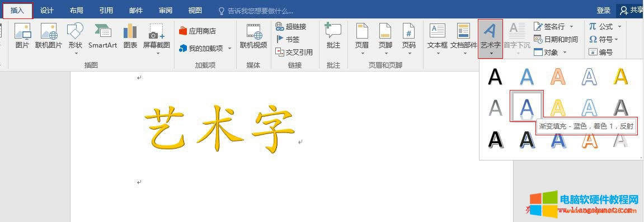Open 文档部件 quick parts
The width and height of the screenshot is (644, 222).
point(464,39)
